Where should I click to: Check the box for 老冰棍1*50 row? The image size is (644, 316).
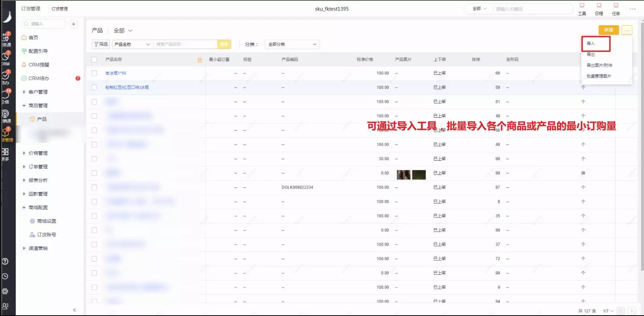pos(94,73)
